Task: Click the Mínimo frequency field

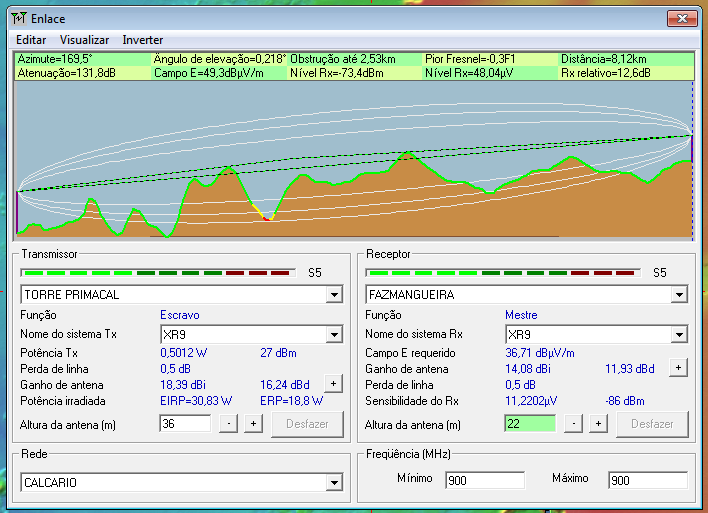Action: pyautogui.click(x=485, y=480)
